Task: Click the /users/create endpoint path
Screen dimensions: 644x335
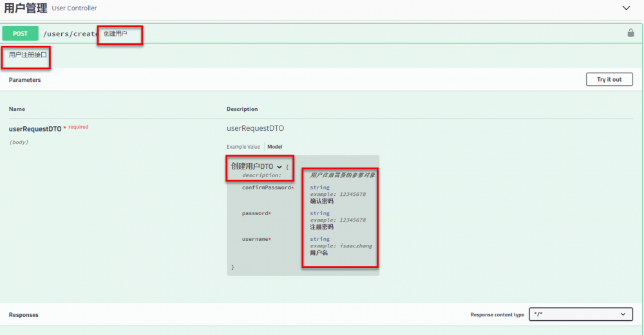Action: point(71,33)
